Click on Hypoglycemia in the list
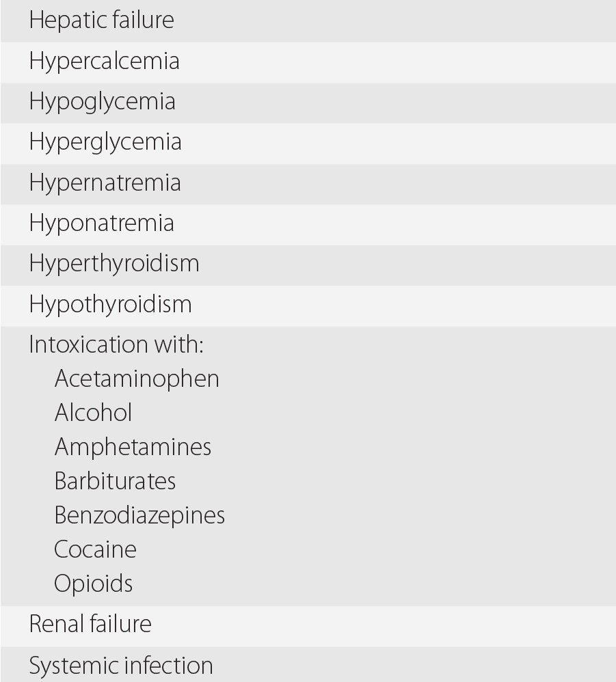Screen dimensions: 616x682 (x=102, y=102)
